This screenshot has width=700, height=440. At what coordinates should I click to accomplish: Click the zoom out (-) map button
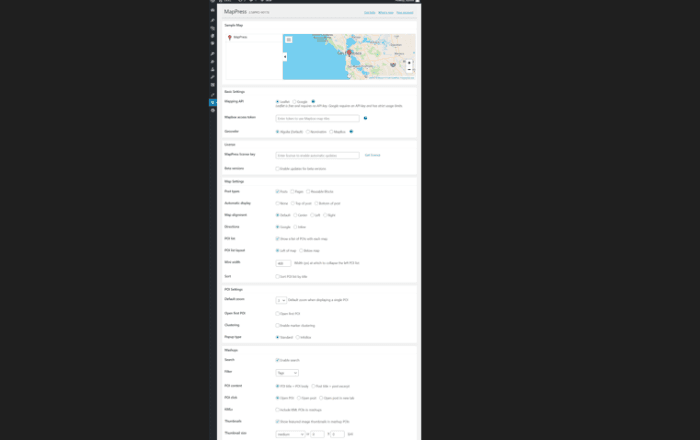[409, 69]
